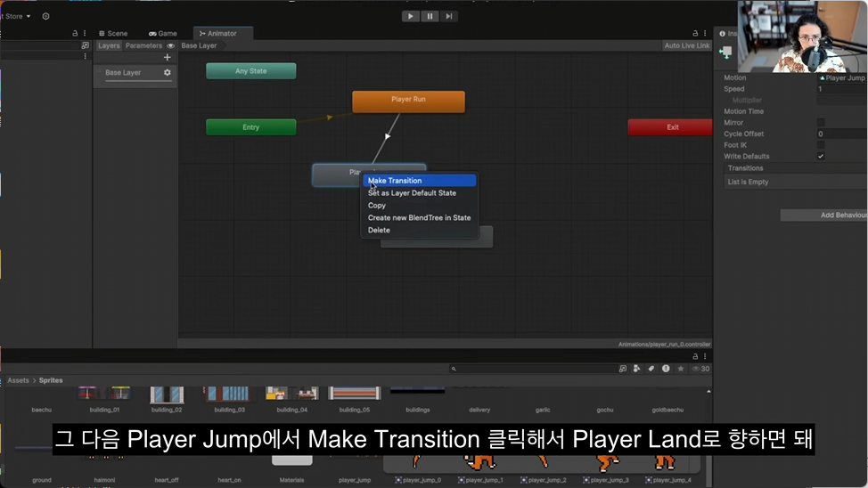Select the red Exit node
This screenshot has width=868, height=488.
coord(670,127)
